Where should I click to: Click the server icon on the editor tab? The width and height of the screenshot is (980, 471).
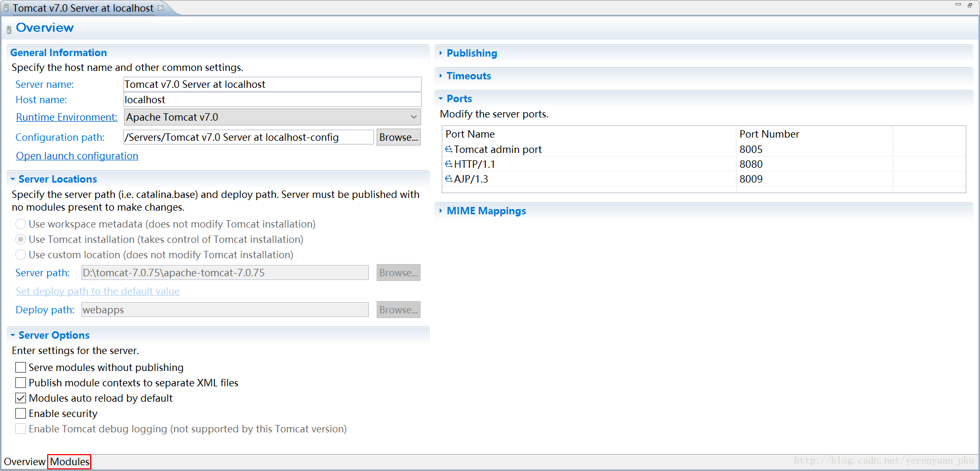click(x=6, y=8)
